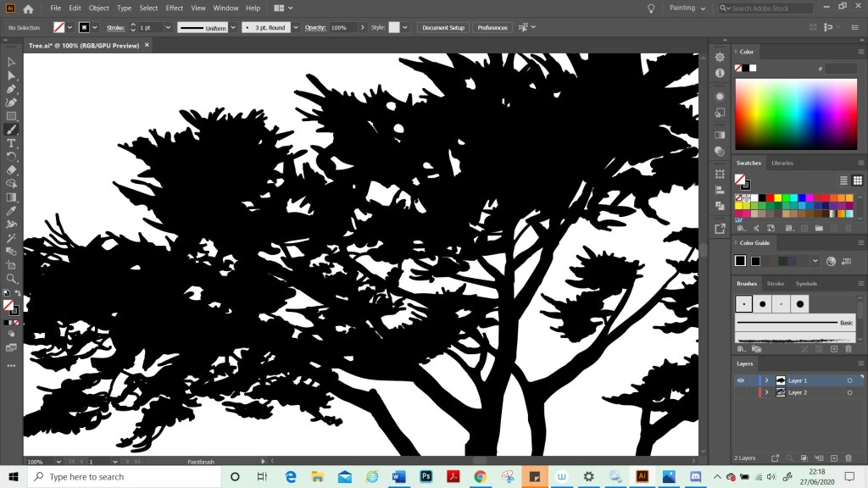Image resolution: width=868 pixels, height=488 pixels.
Task: Switch to the Libraries tab
Action: (x=782, y=163)
